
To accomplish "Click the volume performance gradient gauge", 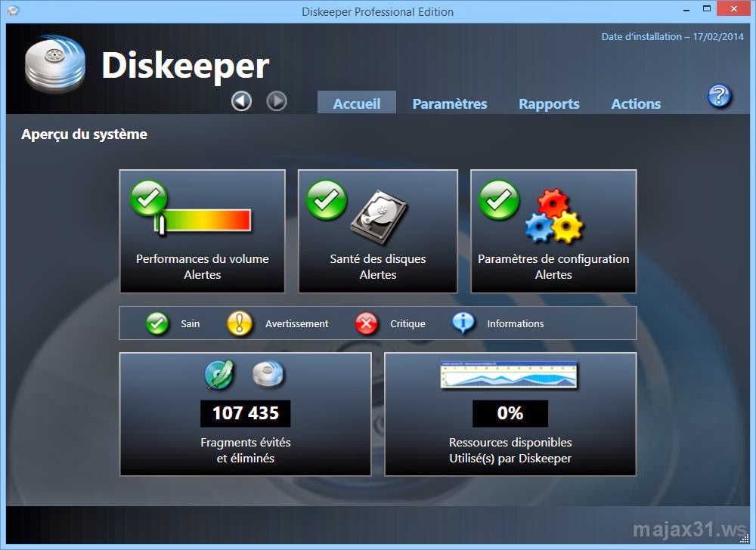I will 203,221.
